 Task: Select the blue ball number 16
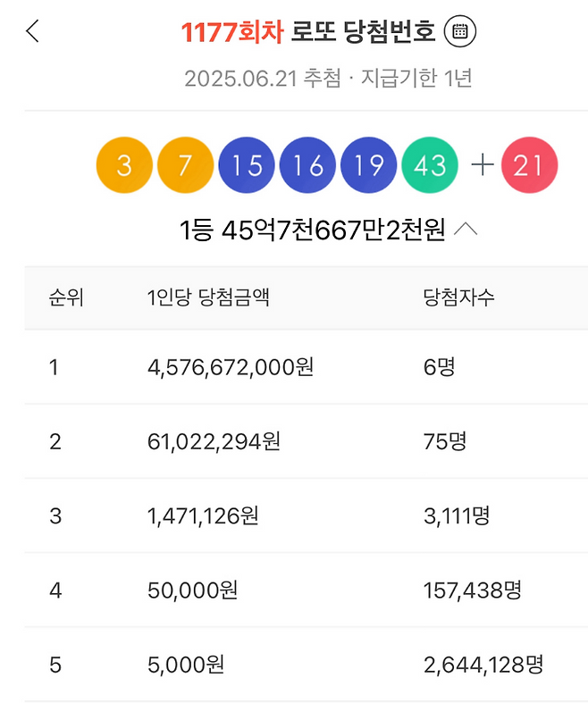307,165
